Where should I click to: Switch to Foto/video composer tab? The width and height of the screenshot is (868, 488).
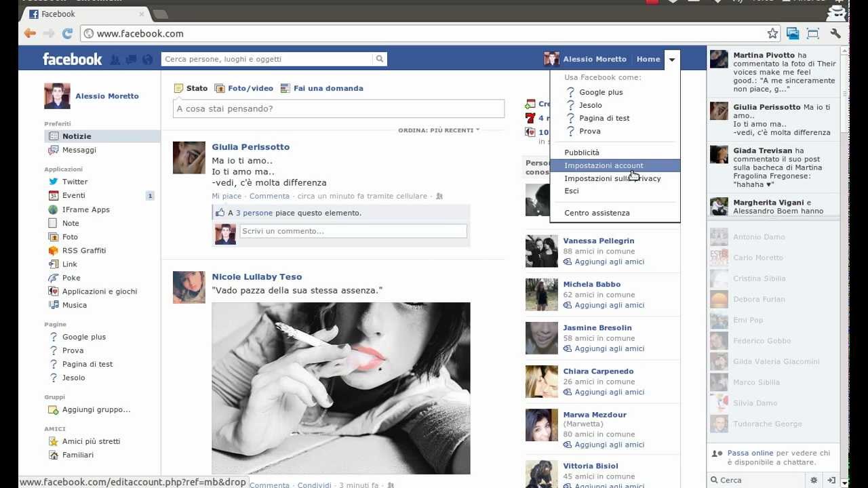(243, 88)
